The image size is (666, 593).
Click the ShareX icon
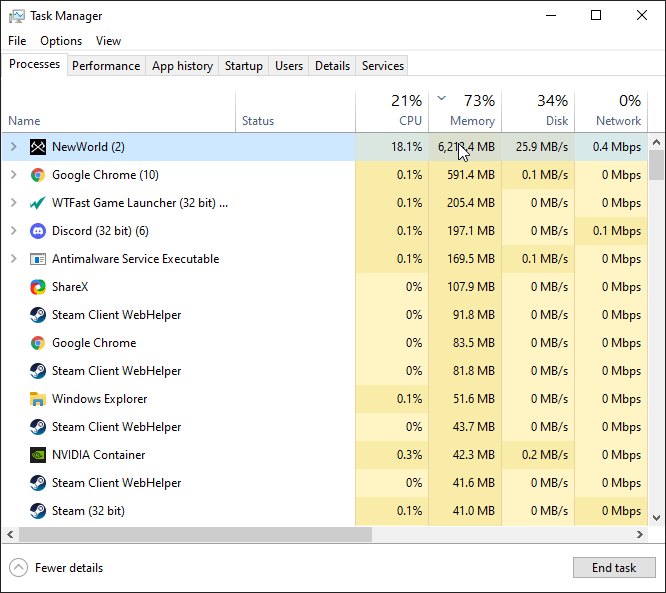coord(38,287)
